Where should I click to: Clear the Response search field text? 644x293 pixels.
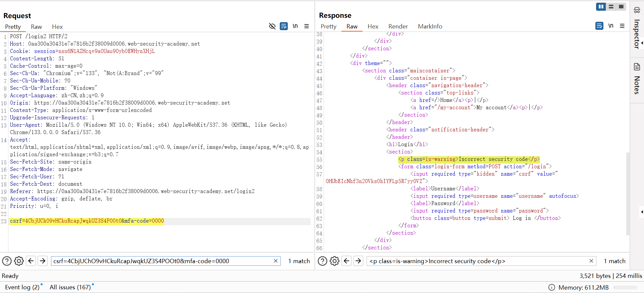point(591,261)
